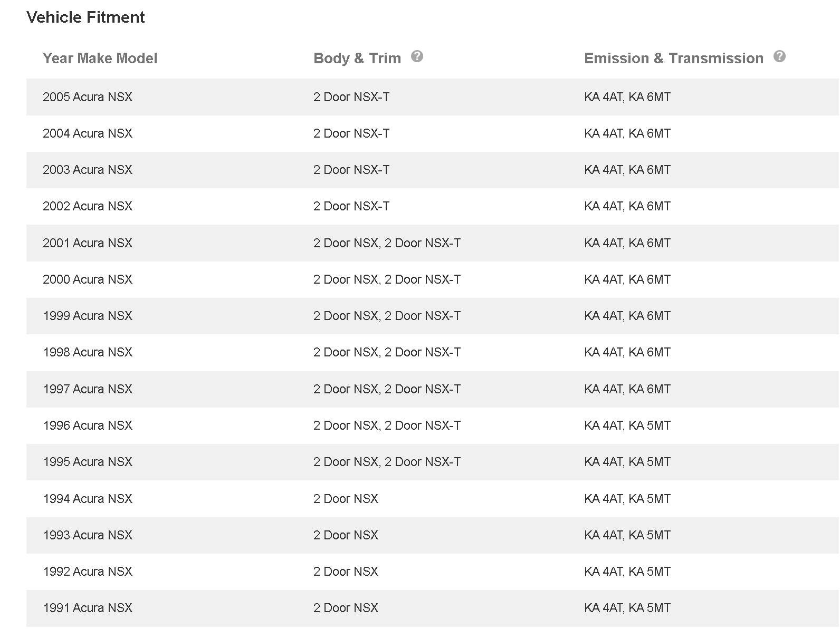Click the 2000 row's body and trim cell
Image resolution: width=840 pixels, height=629 pixels.
387,279
